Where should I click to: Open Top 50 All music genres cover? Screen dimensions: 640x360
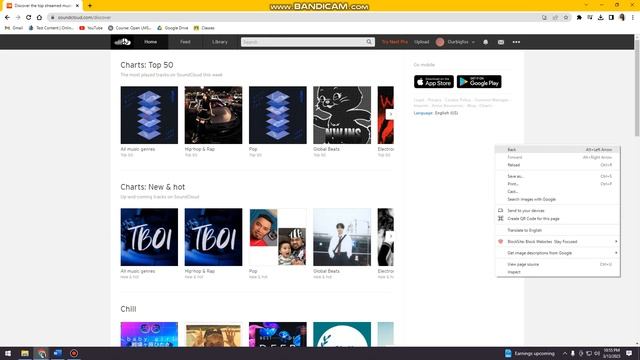coord(149,115)
